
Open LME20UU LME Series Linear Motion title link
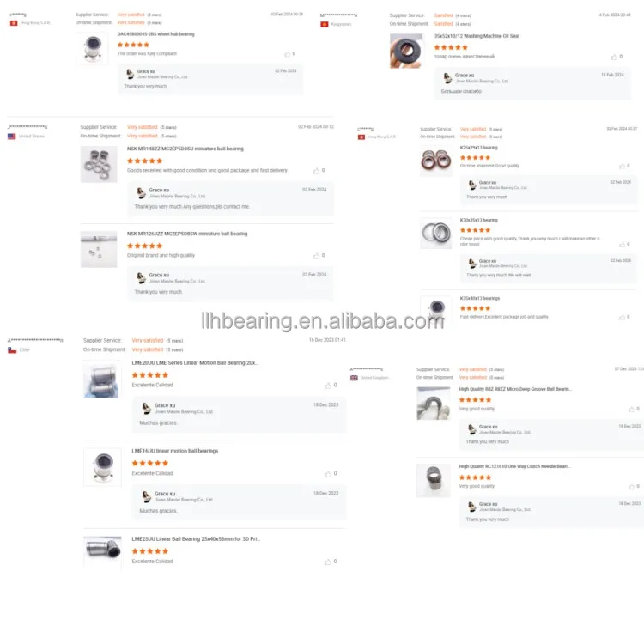(195, 363)
